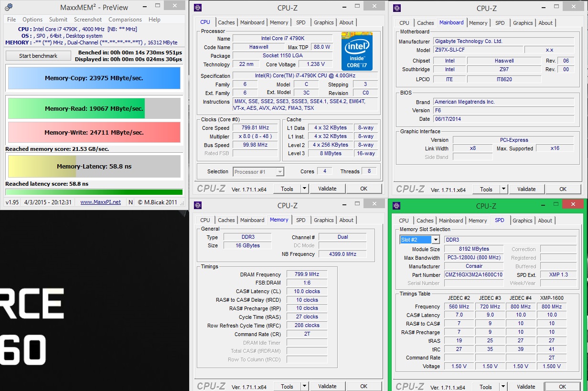588x391 pixels.
Task: Click the Max Bandwidth PC3-12800J (800 MHz) field
Action: pyautogui.click(x=474, y=258)
